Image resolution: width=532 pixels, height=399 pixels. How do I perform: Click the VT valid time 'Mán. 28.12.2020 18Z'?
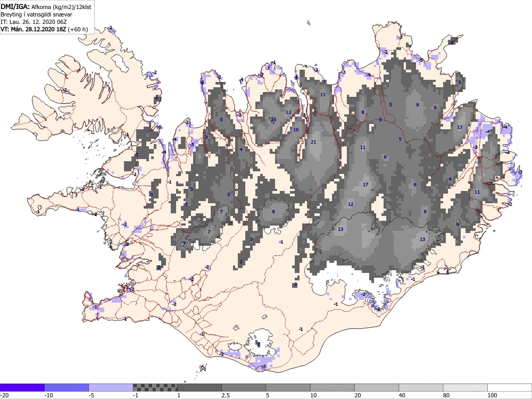click(39, 29)
